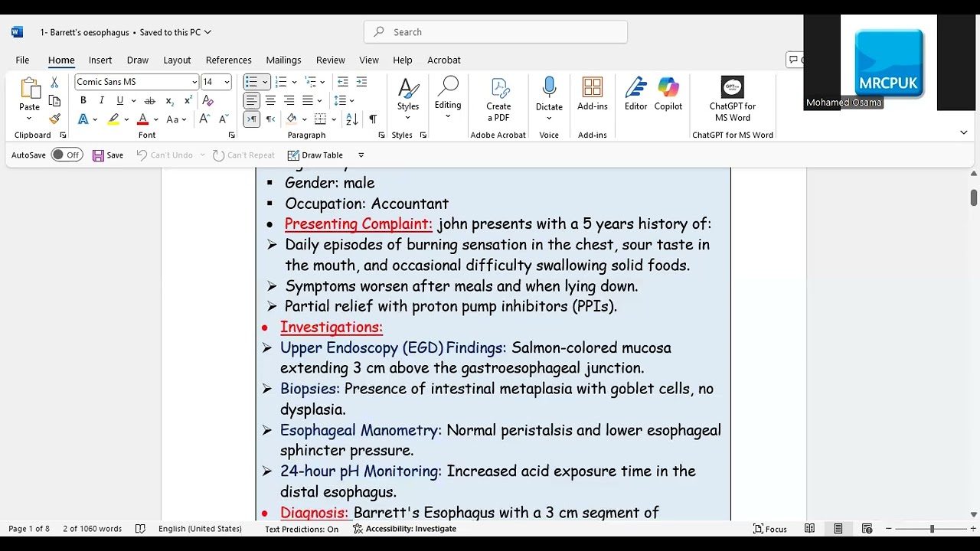Open ChatGPT for MS Word add-in
980x551 pixels.
pos(733,99)
